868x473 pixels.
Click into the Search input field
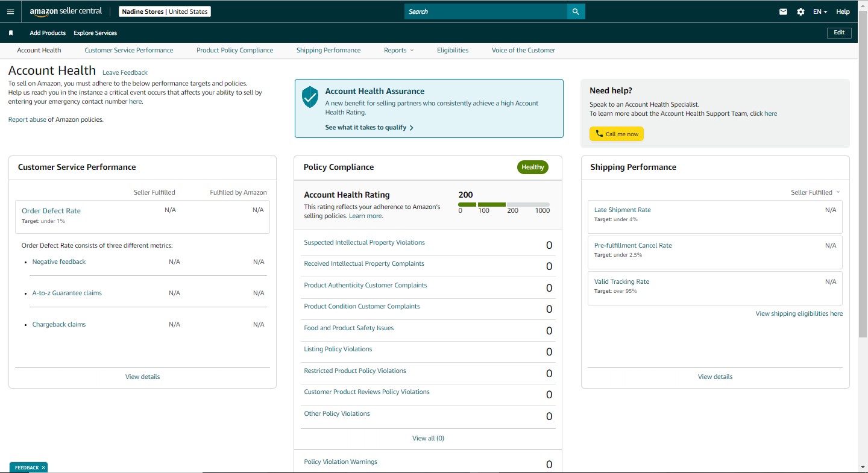click(485, 11)
